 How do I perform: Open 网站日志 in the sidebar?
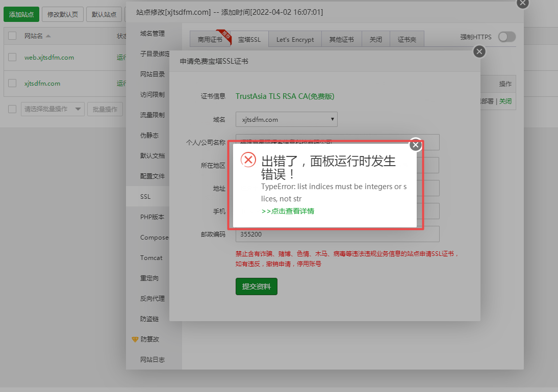[x=153, y=359]
